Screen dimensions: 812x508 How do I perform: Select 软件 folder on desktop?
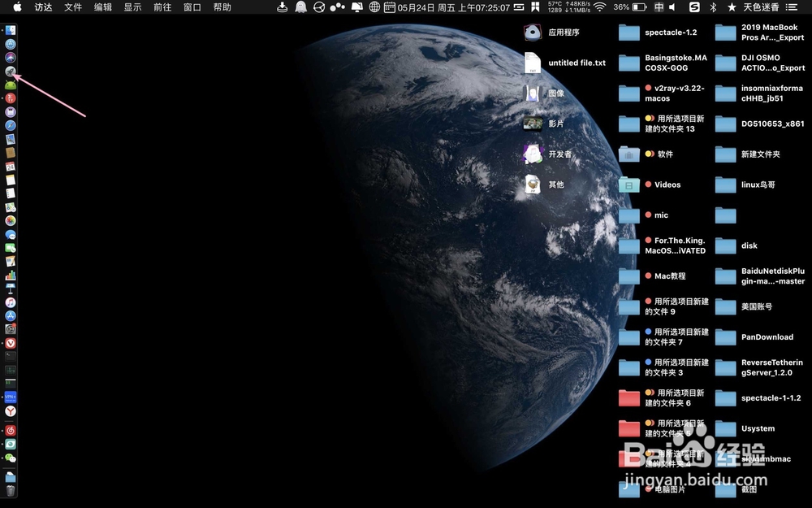click(646, 154)
